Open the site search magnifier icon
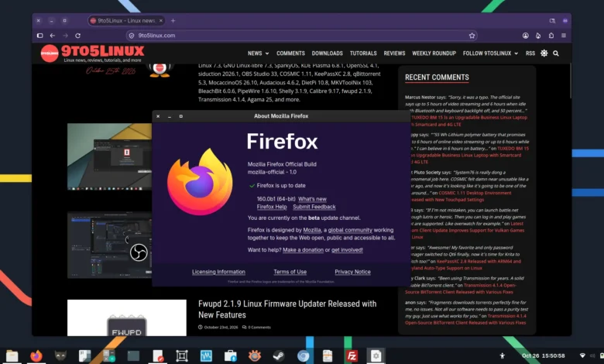The image size is (604, 364). tap(556, 53)
